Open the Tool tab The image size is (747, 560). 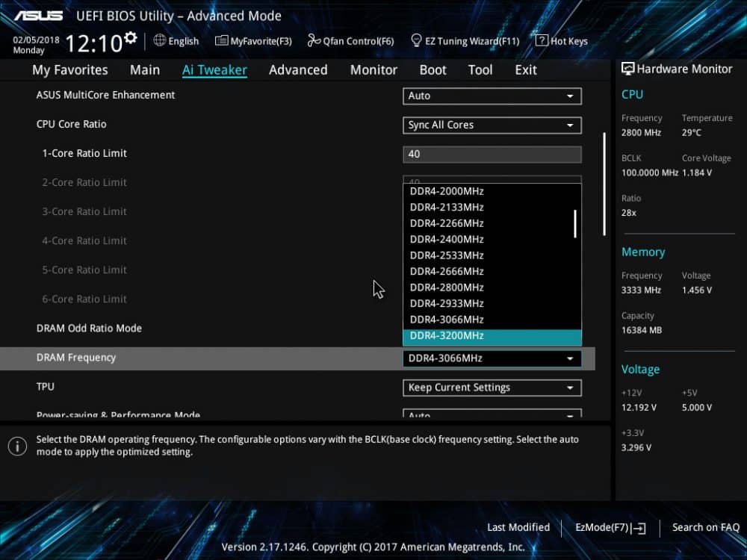coord(480,70)
